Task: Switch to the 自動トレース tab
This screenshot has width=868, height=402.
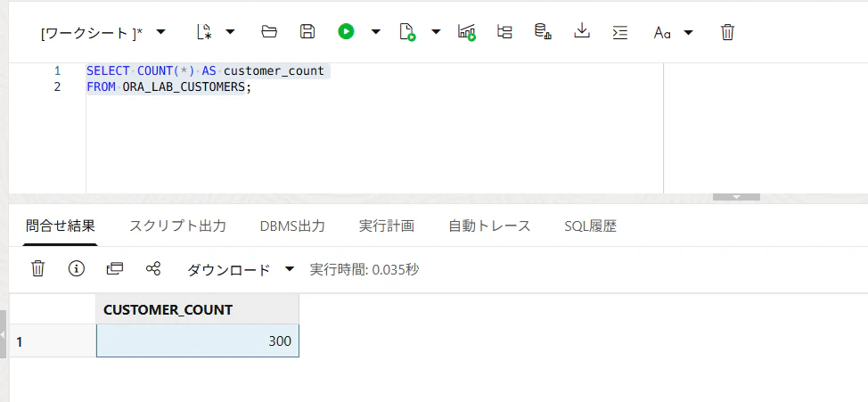Action: [x=489, y=226]
